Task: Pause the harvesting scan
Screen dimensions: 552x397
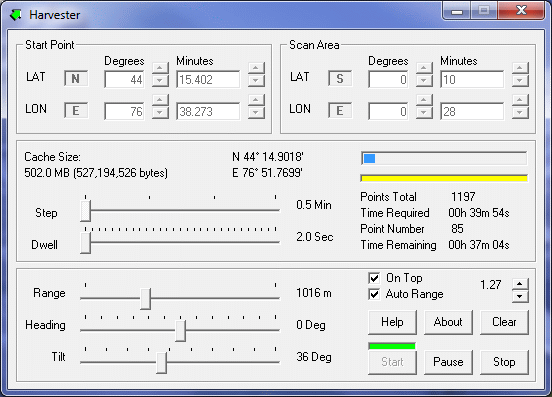Action: [448, 362]
